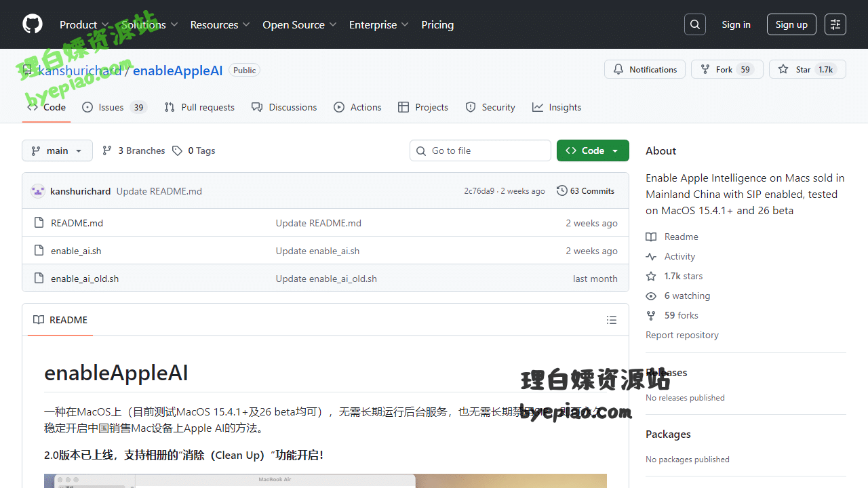Expand the main branch dropdown
This screenshot has width=868, height=488.
(57, 150)
